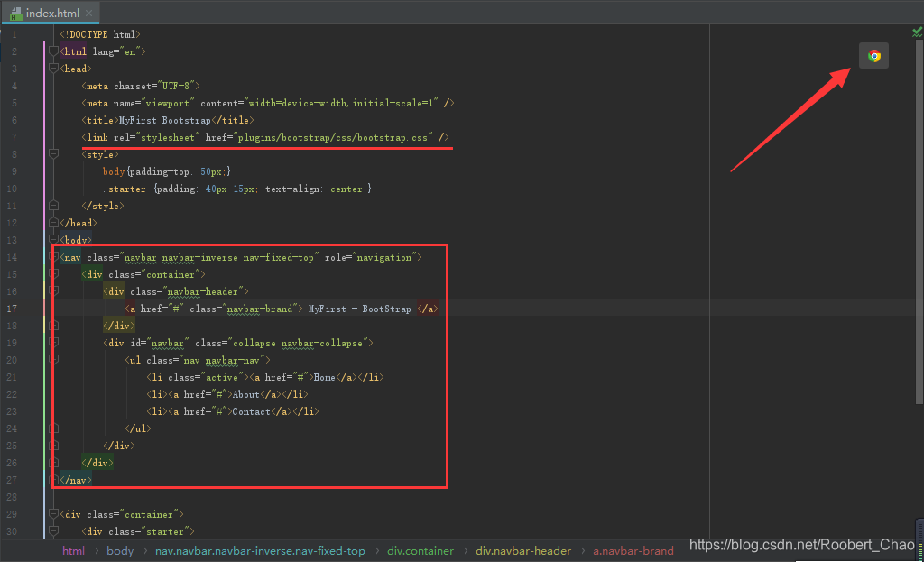Select the index.html editor tab
Viewport: 924px width, 562px height.
click(51, 13)
